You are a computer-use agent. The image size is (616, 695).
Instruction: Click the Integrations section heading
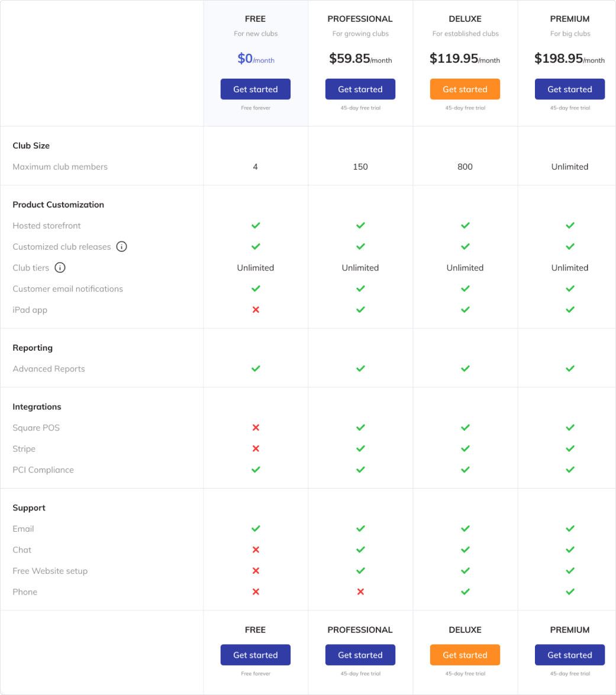click(37, 407)
